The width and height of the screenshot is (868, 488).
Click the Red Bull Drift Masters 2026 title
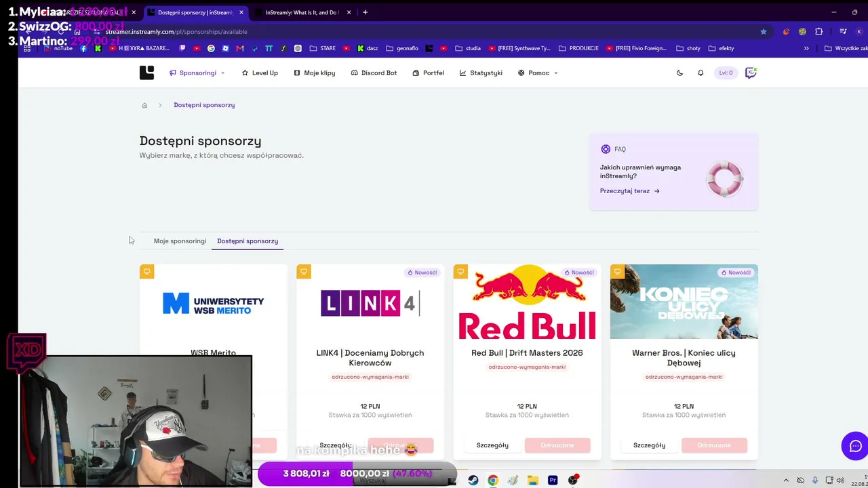point(527,352)
